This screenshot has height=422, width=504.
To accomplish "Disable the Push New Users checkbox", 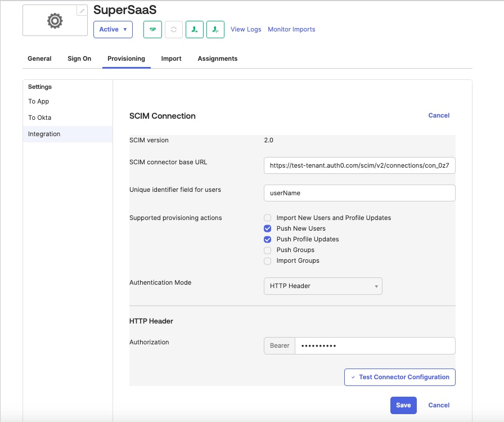I will pos(267,228).
